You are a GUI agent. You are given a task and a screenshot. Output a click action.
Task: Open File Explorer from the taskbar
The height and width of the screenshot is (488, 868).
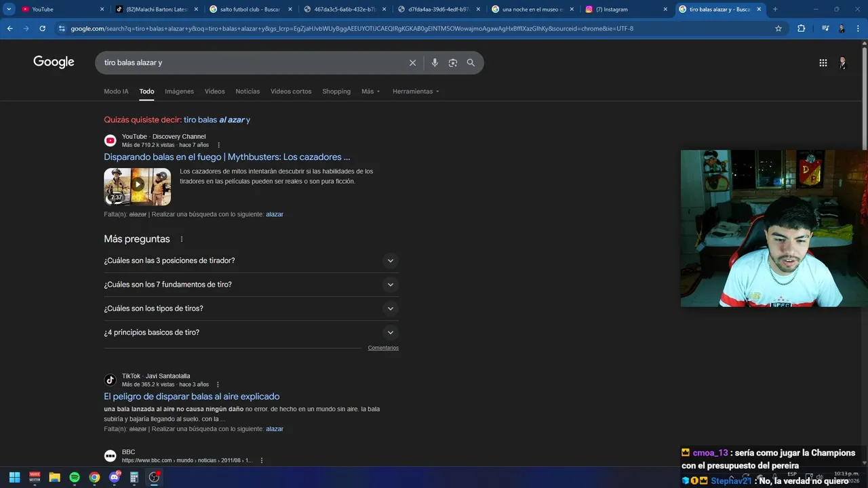54,477
